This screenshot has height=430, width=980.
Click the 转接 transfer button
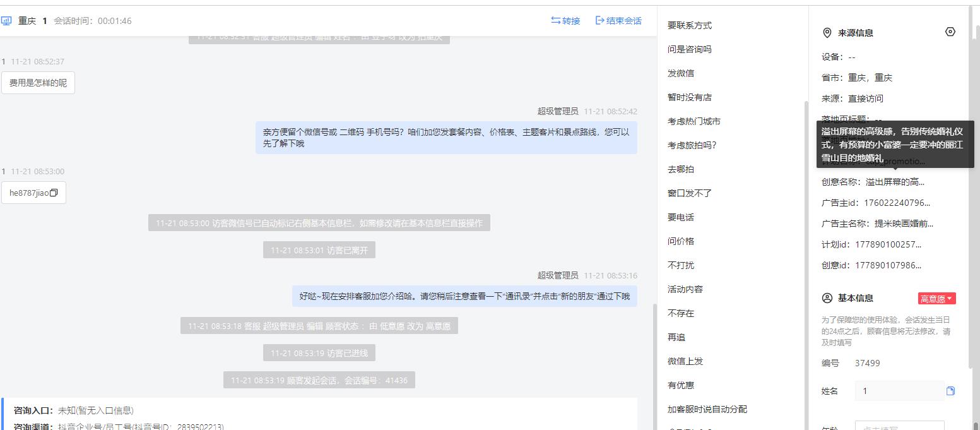(565, 21)
